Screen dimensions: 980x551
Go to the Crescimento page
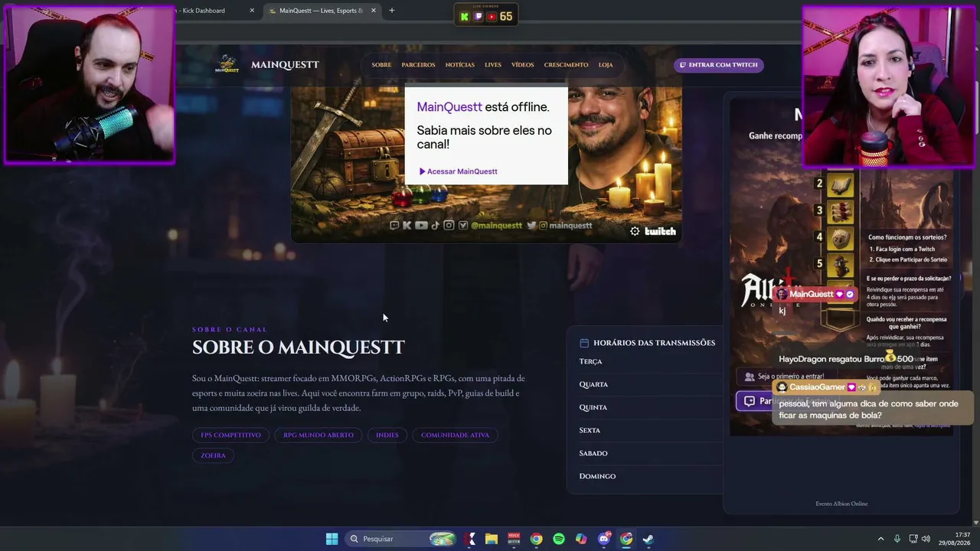pyautogui.click(x=567, y=65)
